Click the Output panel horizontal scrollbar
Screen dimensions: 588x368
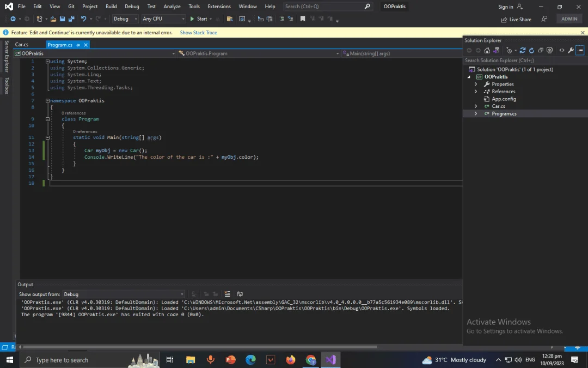[200, 347]
